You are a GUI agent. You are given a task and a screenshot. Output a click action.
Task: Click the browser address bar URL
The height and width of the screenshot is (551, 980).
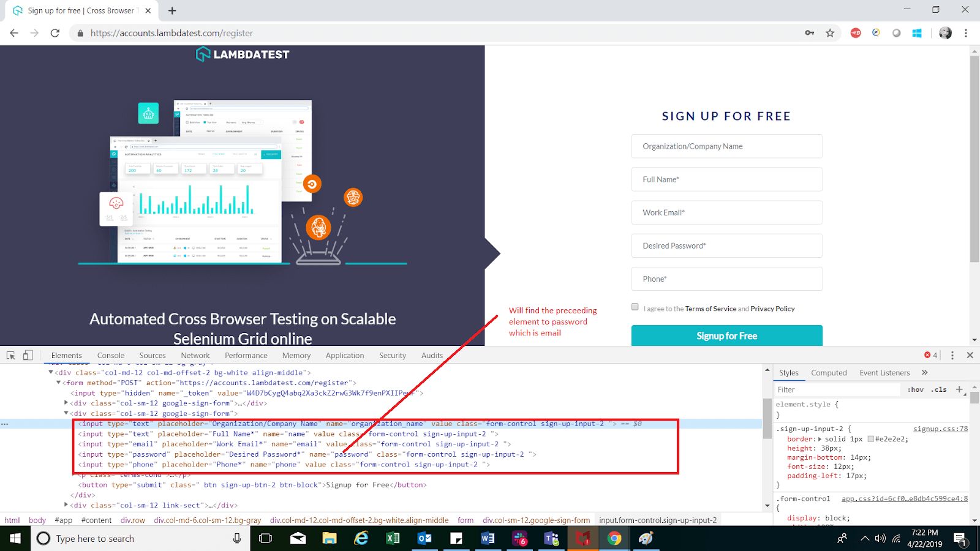171,33
